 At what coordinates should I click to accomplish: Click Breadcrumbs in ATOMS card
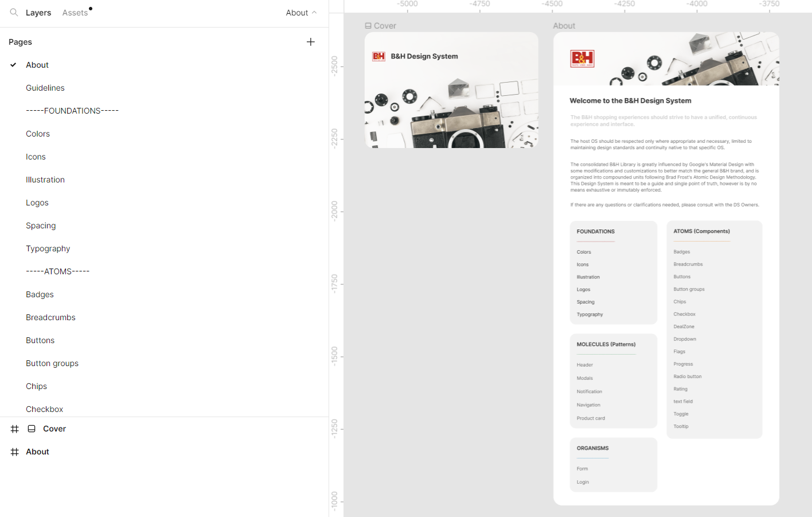(688, 265)
